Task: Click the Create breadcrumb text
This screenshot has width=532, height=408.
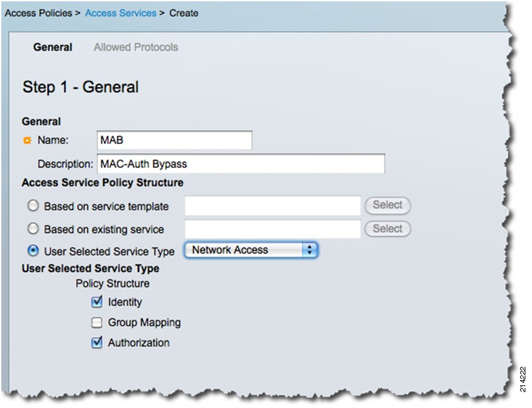Action: point(184,13)
